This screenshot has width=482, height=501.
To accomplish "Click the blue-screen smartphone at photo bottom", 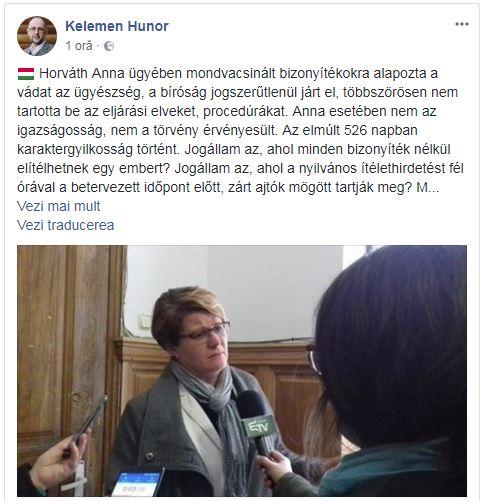I will click(137, 482).
